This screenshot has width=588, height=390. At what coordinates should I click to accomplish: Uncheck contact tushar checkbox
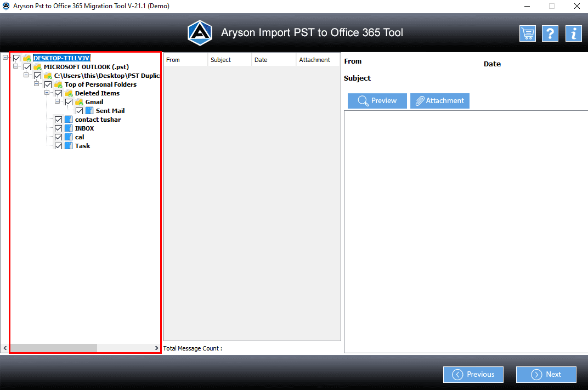[x=59, y=120]
